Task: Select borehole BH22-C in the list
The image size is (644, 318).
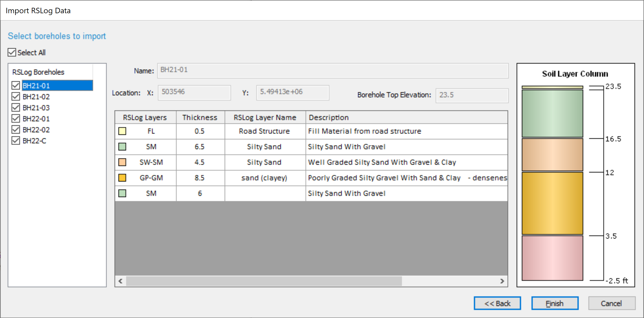Action: point(34,141)
